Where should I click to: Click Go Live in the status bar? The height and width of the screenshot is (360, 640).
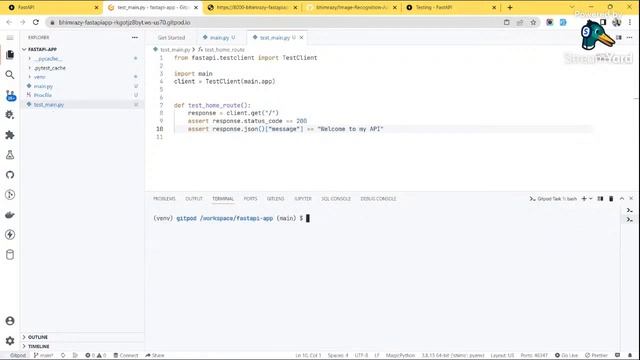click(567, 356)
